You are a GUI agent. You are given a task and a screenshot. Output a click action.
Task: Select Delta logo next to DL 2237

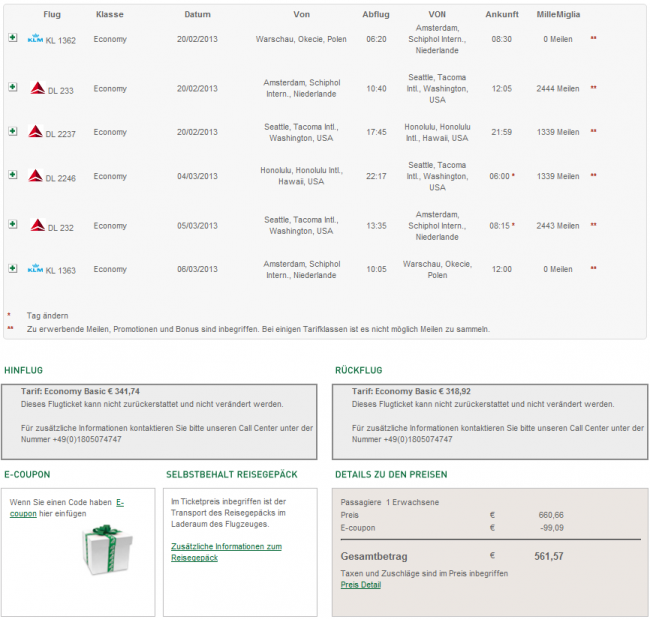[x=36, y=132]
